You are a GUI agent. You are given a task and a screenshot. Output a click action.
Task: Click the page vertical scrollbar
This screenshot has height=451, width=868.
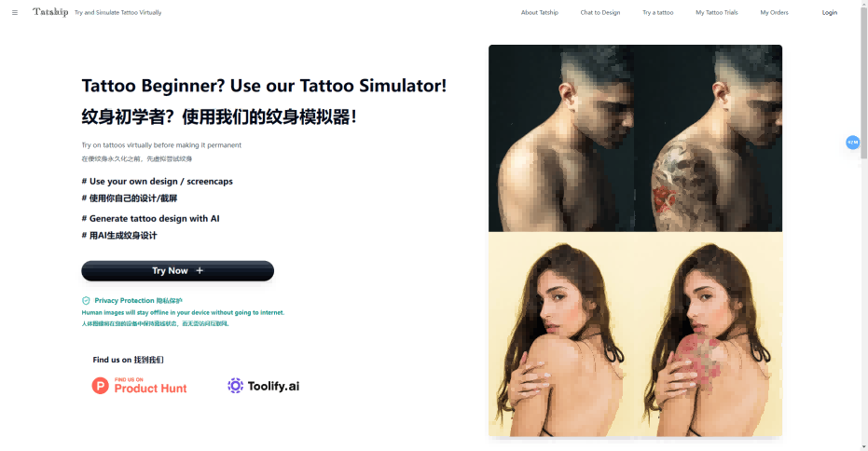pyautogui.click(x=863, y=225)
